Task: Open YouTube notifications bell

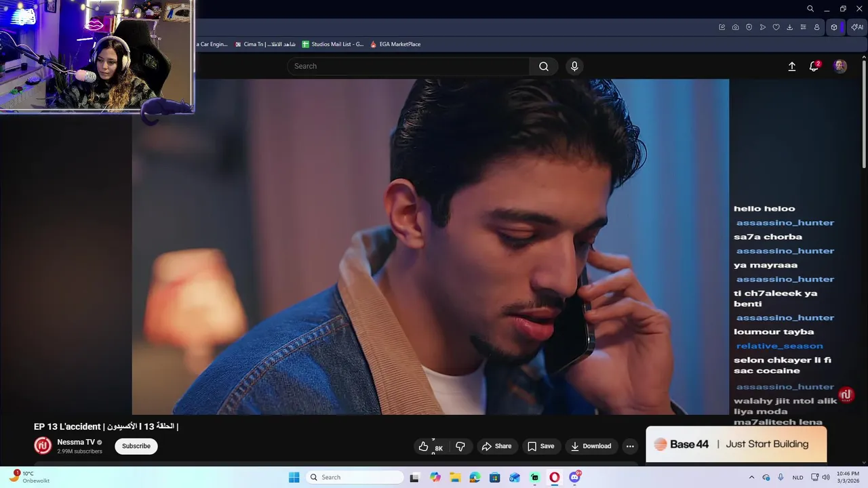Action: click(814, 66)
